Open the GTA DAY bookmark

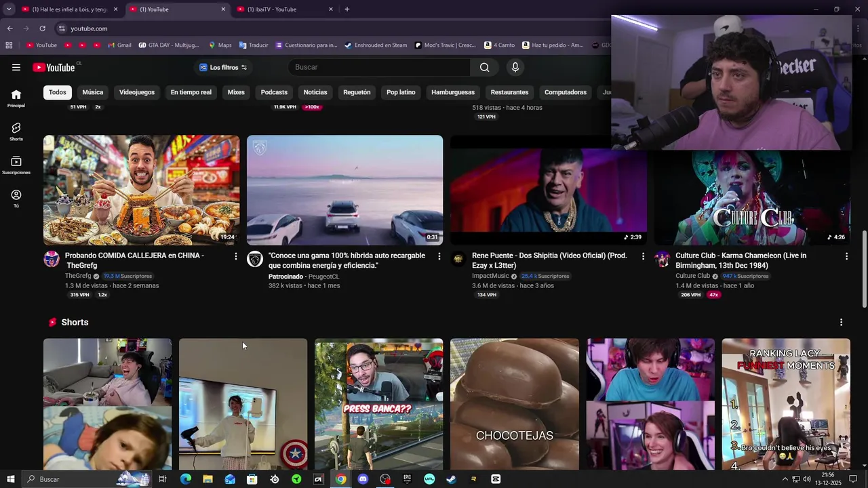(x=169, y=45)
